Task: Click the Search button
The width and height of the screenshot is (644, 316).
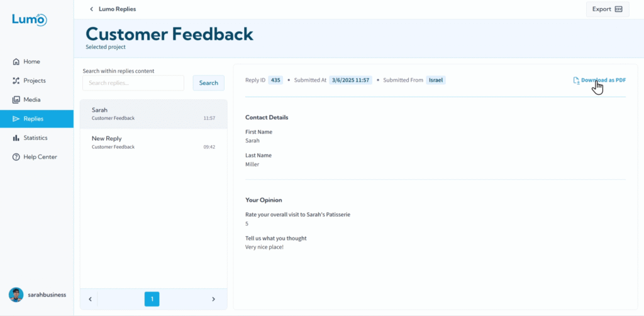Action: 209,83
